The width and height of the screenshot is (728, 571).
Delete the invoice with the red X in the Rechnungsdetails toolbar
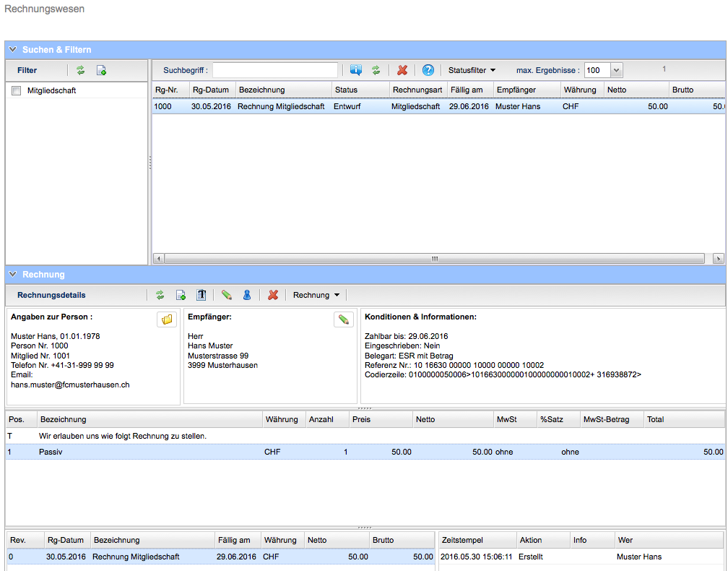pyautogui.click(x=273, y=295)
